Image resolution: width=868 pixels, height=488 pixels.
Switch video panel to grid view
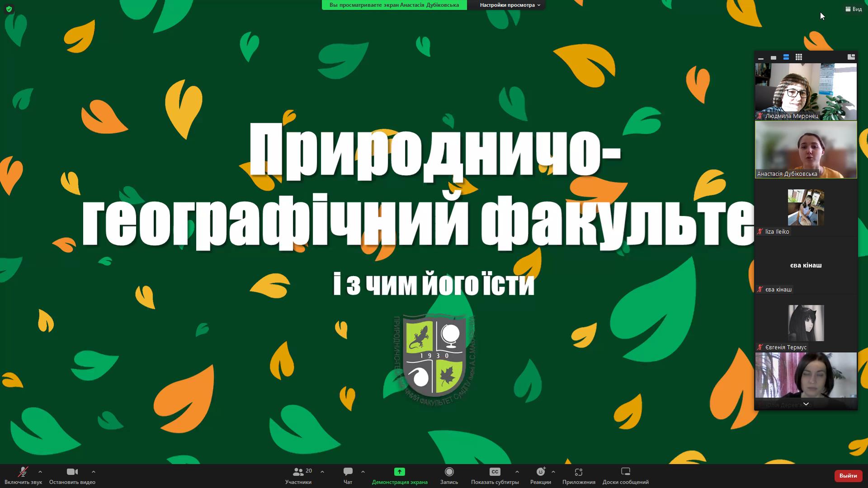[799, 57]
